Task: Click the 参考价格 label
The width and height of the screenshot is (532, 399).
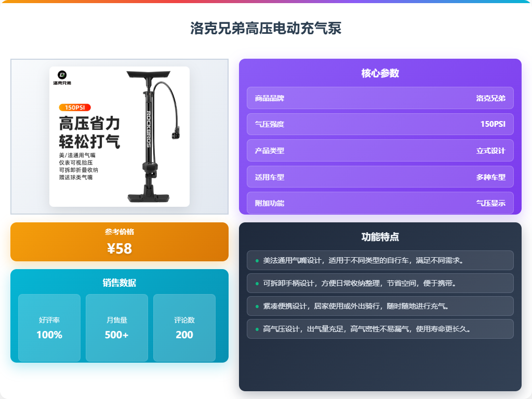Action: pos(119,232)
